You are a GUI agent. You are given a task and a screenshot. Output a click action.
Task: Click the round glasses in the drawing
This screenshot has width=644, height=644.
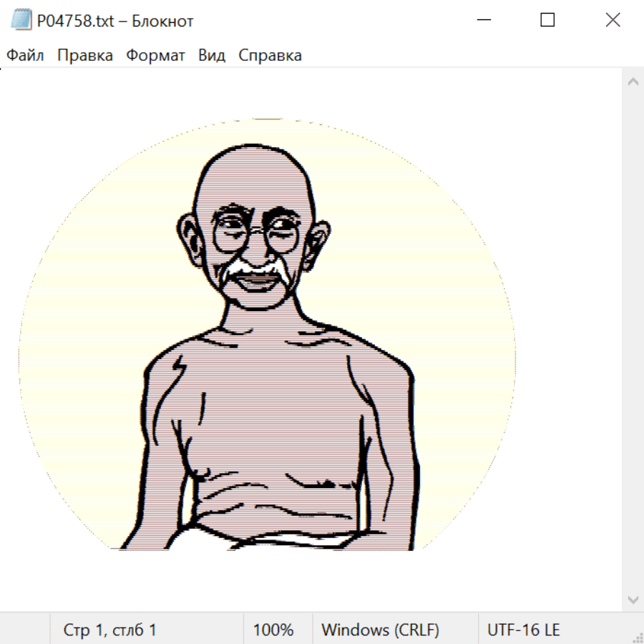click(255, 235)
